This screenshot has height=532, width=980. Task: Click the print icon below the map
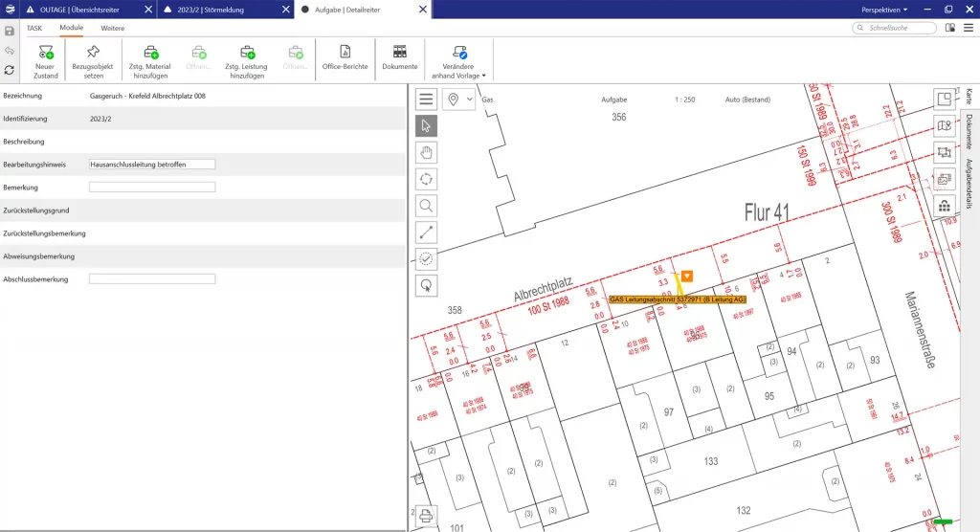(x=426, y=516)
